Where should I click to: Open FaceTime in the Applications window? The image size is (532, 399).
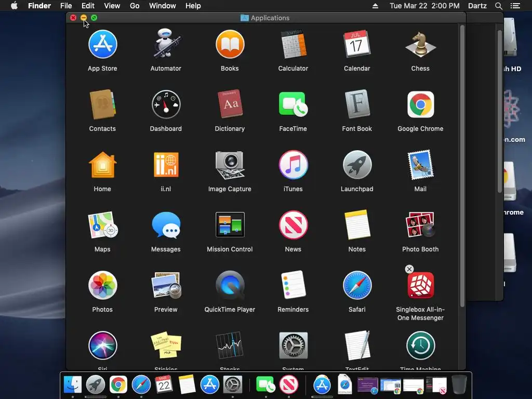293,104
